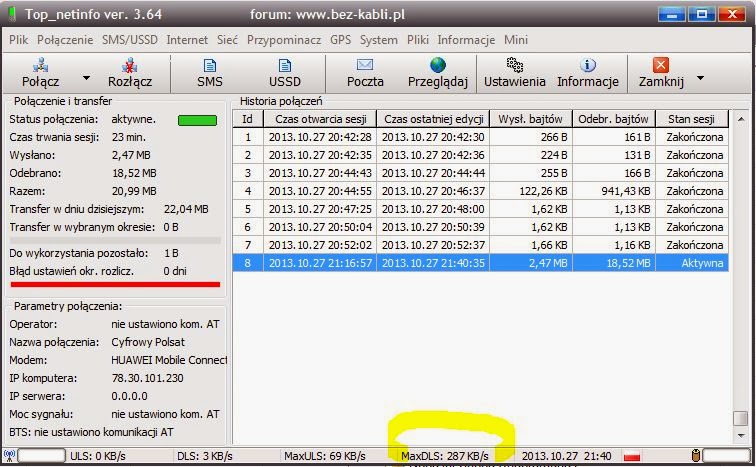Sort by Odebr. bajtów column header

point(614,119)
